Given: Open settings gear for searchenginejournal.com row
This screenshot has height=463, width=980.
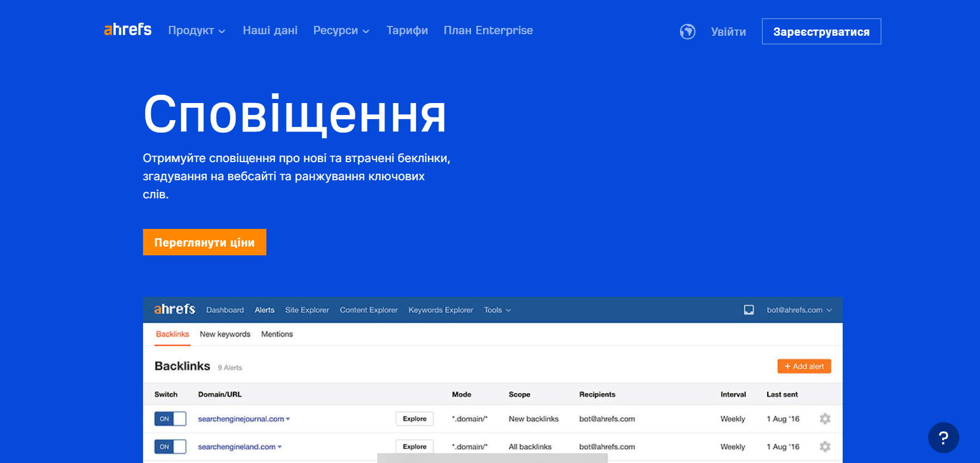Looking at the screenshot, I should click(x=825, y=418).
